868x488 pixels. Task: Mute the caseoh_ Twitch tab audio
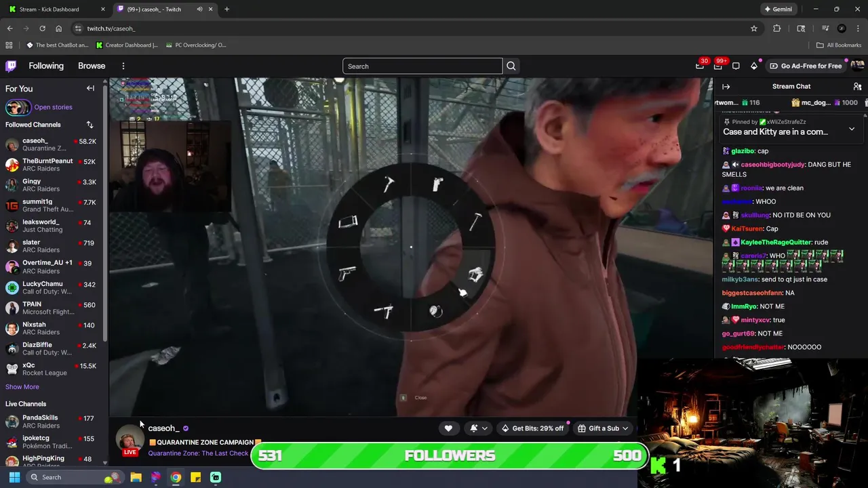click(199, 9)
